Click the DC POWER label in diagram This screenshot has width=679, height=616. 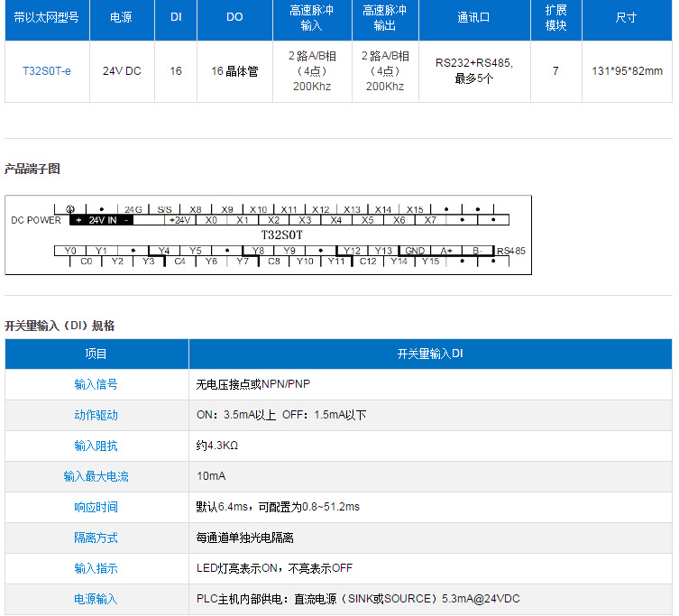36,220
